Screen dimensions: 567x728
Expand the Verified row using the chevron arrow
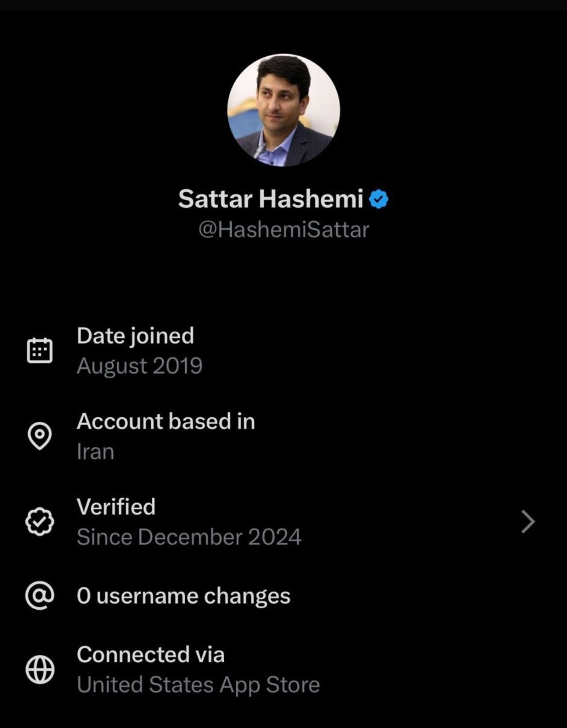(x=528, y=521)
